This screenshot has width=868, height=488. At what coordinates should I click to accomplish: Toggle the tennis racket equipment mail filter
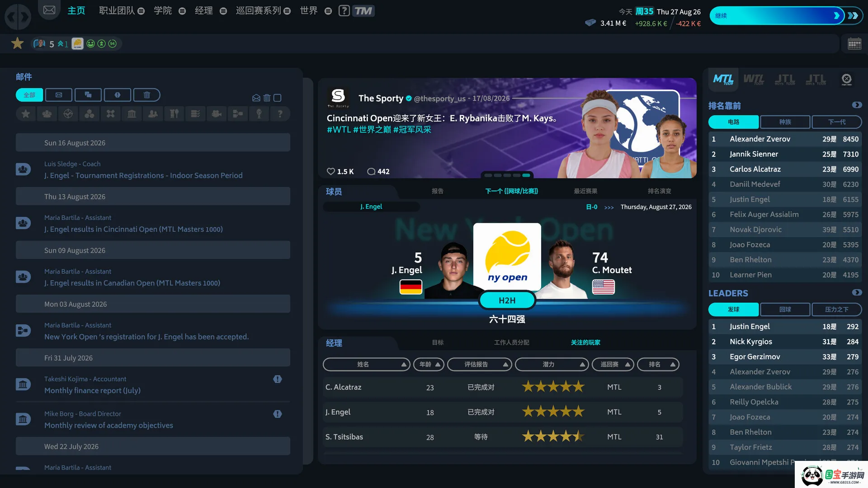point(174,114)
